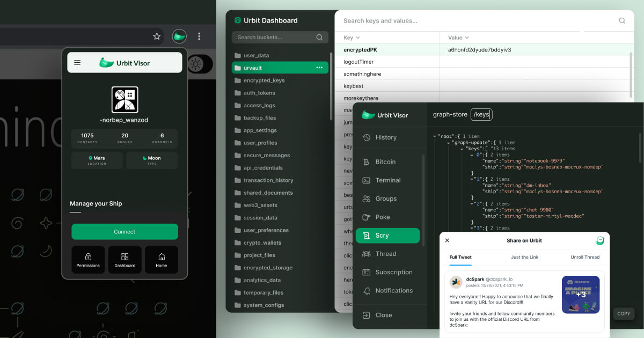Click the ship sigil avatar
Image resolution: width=644 pixels, height=338 pixels.
coord(125,100)
